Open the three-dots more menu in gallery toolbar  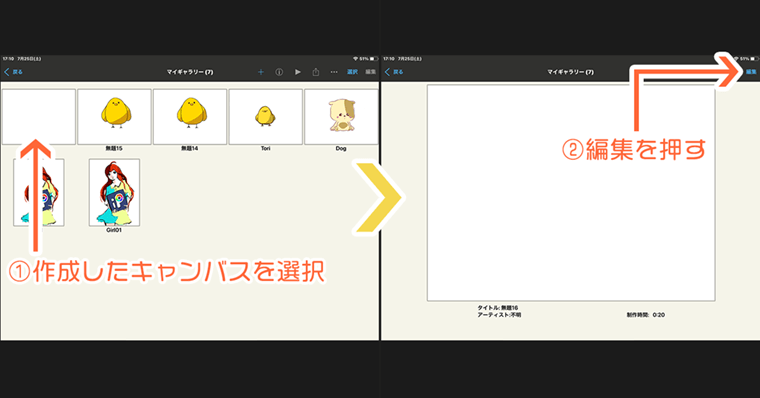click(x=334, y=72)
